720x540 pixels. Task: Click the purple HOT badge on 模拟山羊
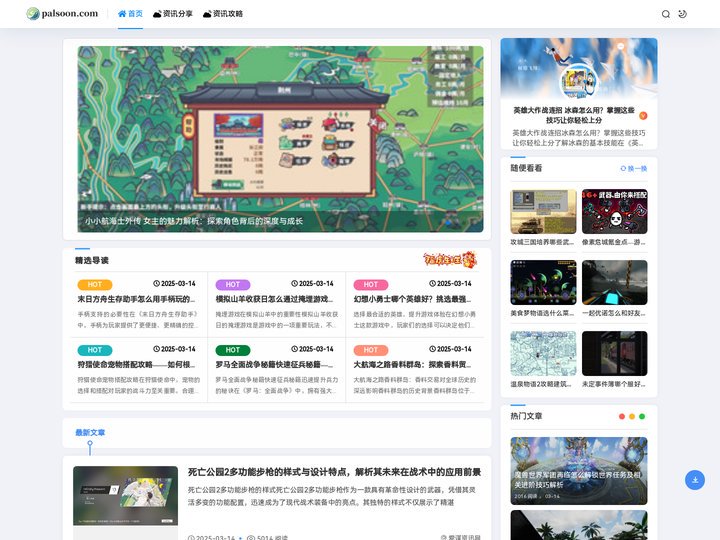(x=233, y=285)
